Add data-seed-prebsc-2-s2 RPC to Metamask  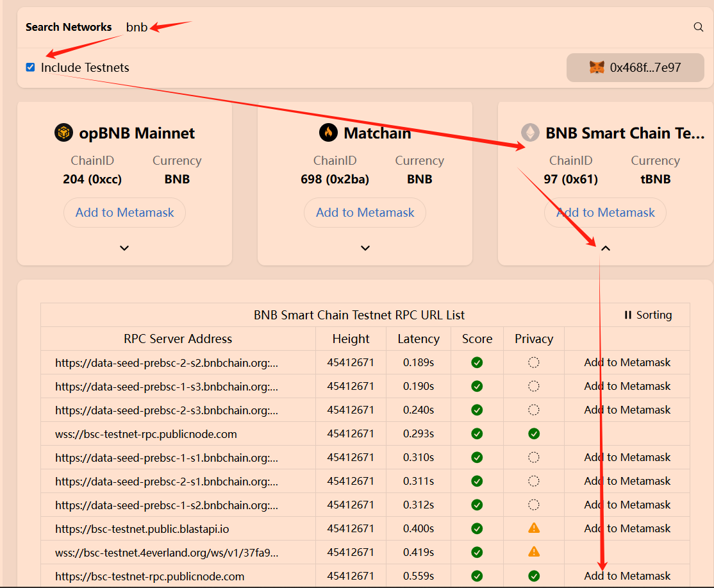pyautogui.click(x=627, y=362)
